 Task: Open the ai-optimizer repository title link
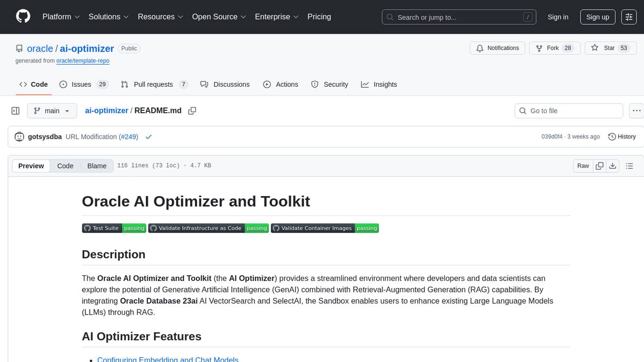(x=87, y=48)
